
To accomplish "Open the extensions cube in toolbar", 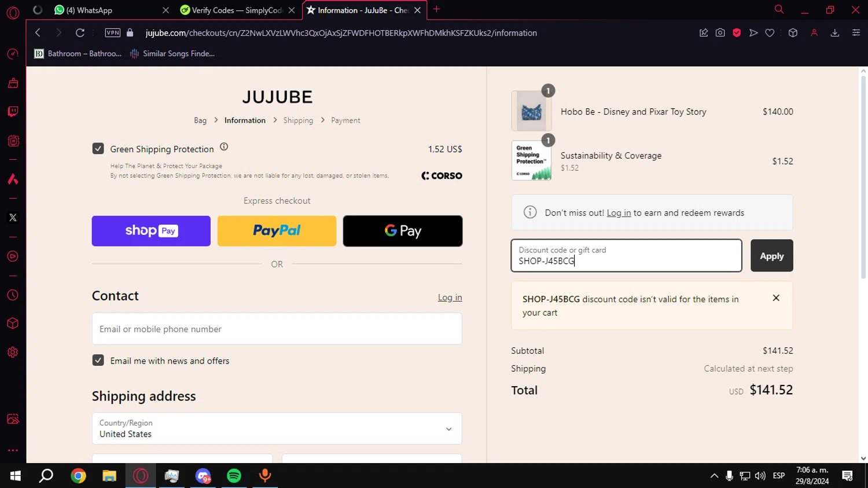I will (793, 33).
